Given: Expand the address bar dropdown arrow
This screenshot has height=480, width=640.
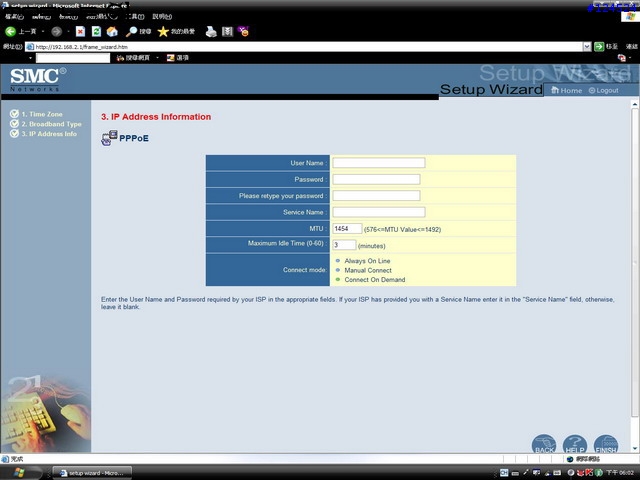Looking at the screenshot, I should (x=587, y=47).
